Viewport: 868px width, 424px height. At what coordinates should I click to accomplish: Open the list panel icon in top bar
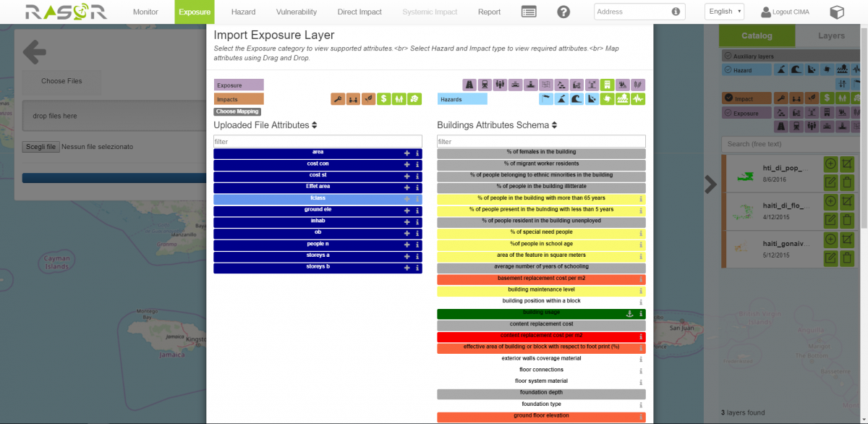[x=529, y=12]
